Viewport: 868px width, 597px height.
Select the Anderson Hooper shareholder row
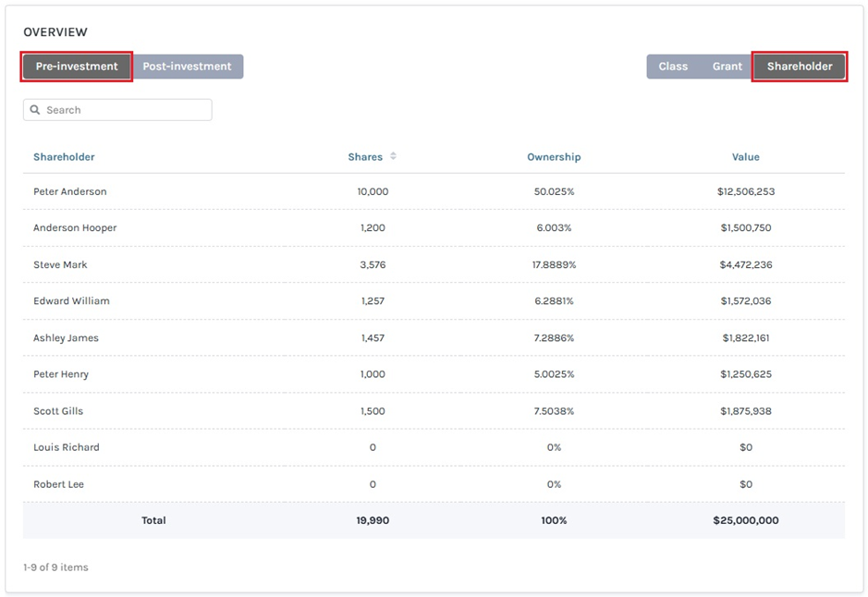pos(434,228)
